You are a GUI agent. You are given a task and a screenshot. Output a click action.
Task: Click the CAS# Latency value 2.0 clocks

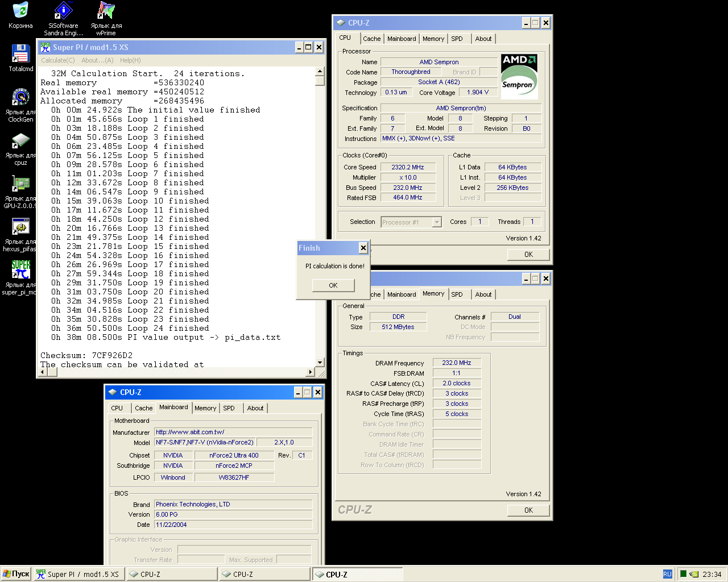click(457, 383)
